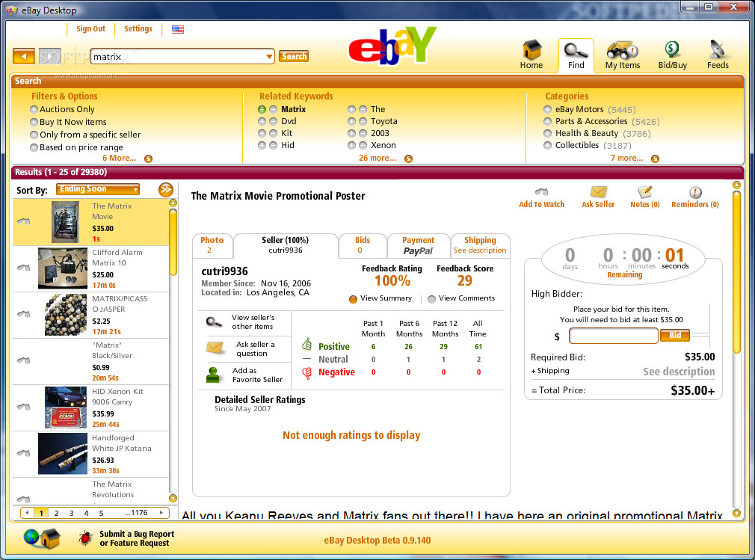
Task: Select the Find tab
Action: coord(576,55)
